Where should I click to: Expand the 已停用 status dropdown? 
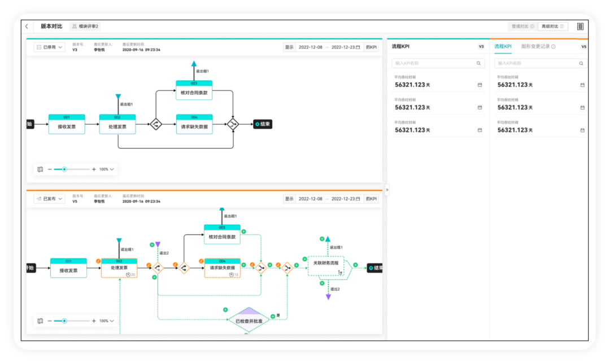[x=50, y=47]
